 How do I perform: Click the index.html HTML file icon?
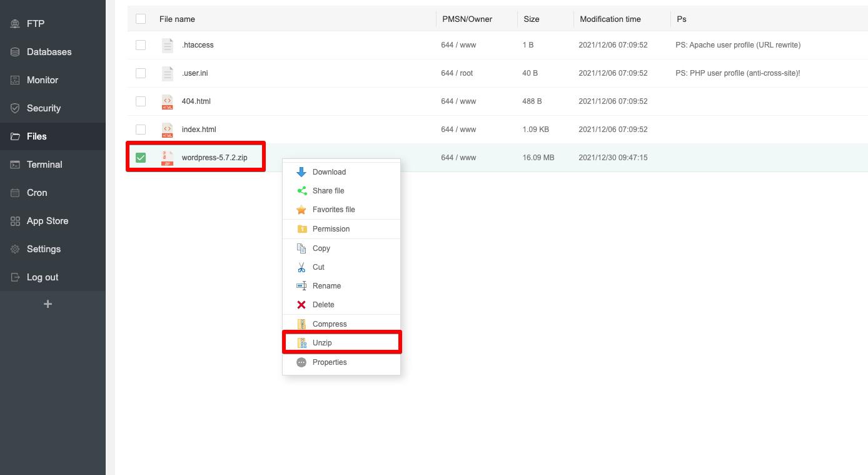point(167,130)
